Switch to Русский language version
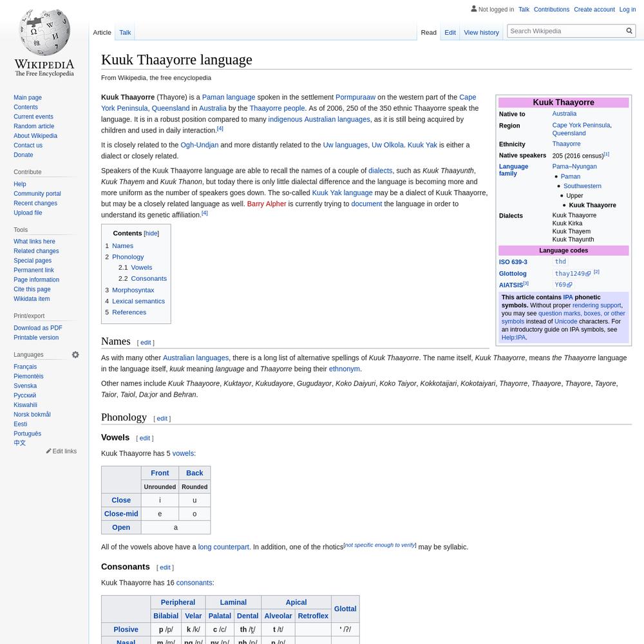Screen dimensions: 644x644 [x=24, y=395]
